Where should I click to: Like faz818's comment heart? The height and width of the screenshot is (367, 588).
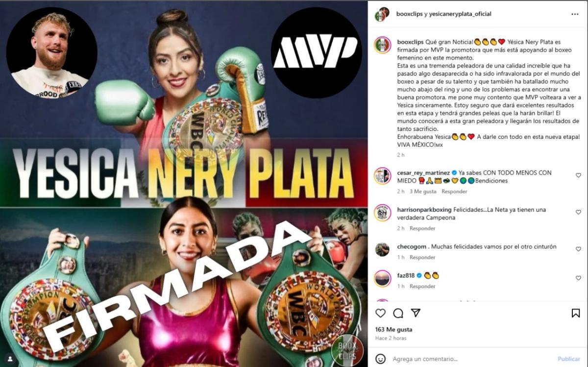[578, 278]
